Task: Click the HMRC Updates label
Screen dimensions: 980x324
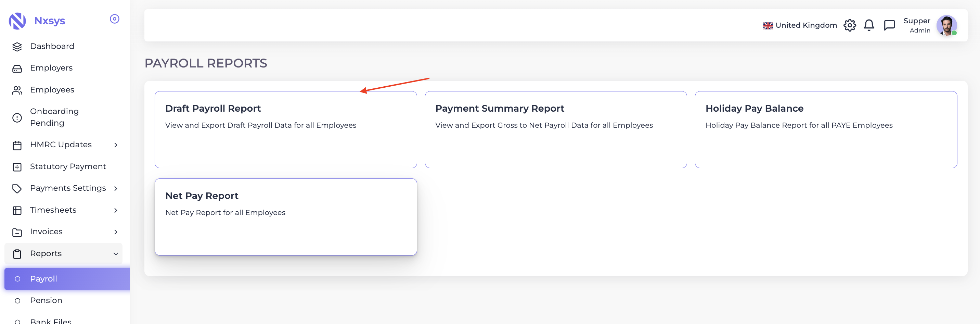Action: point(61,145)
